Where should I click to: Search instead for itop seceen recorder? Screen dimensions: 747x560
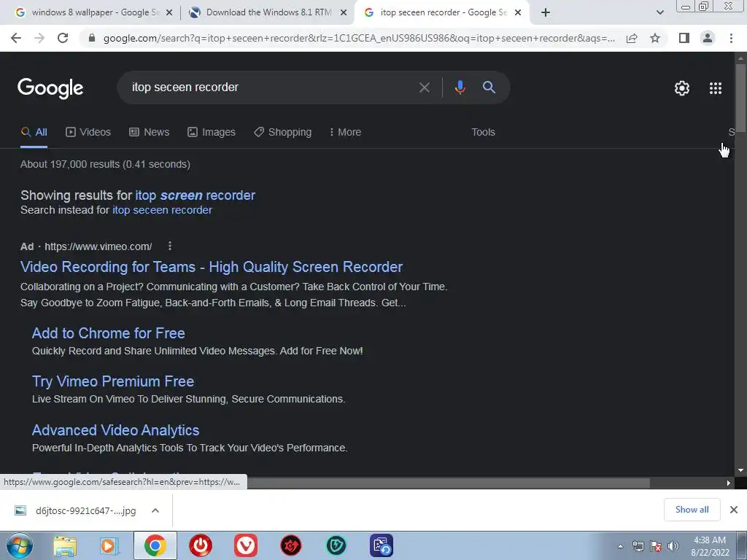(x=162, y=210)
